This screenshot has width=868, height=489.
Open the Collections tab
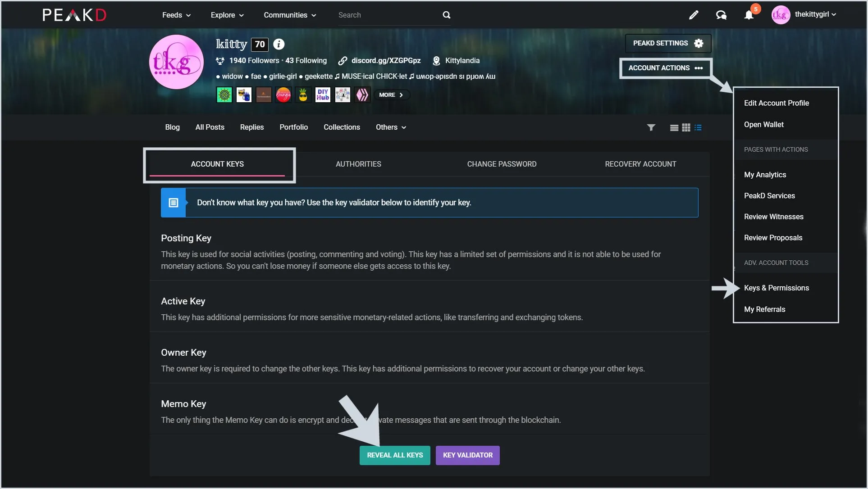(342, 127)
